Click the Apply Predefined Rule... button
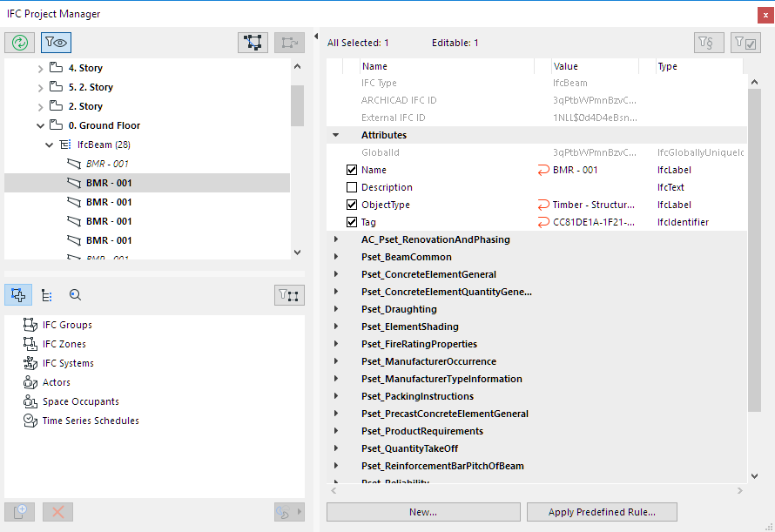 pyautogui.click(x=602, y=512)
